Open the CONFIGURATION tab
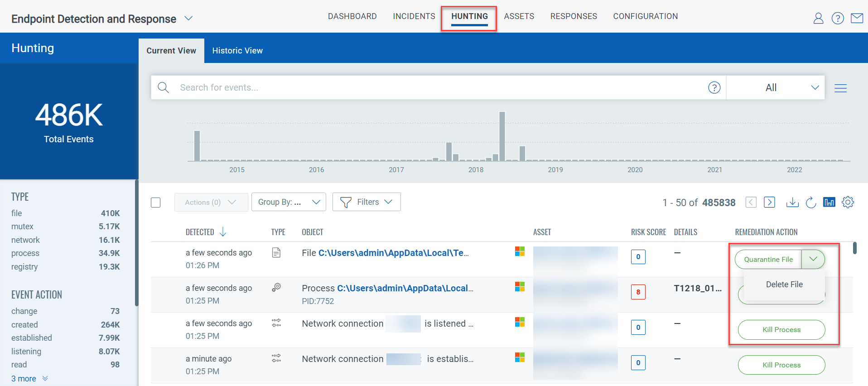Viewport: 868px width, 386px height. [x=646, y=16]
